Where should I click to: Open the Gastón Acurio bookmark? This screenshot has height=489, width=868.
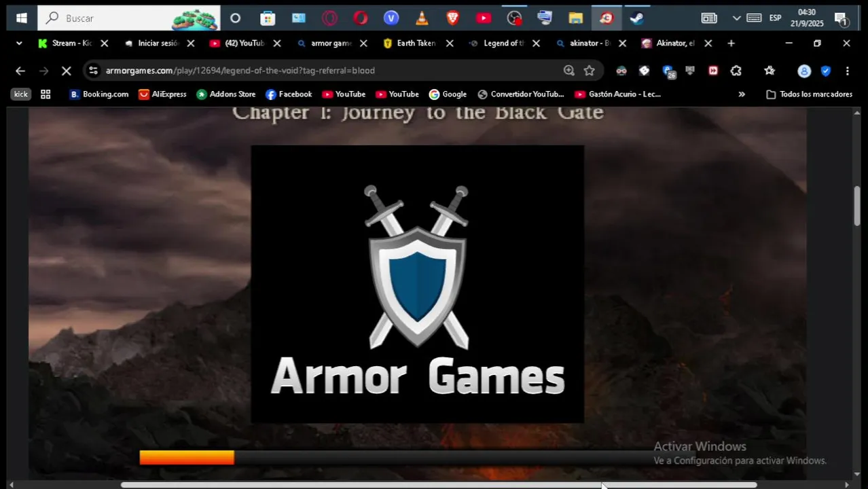tap(617, 94)
